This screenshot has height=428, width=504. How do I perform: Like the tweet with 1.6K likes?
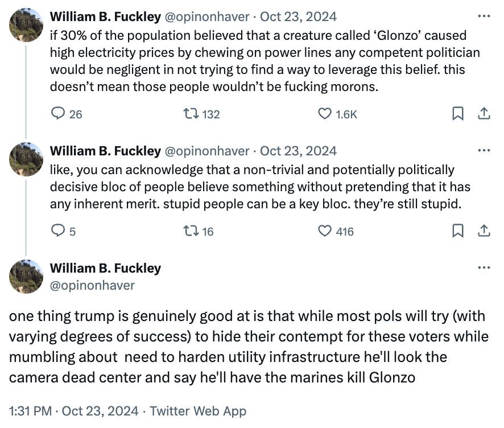[324, 114]
